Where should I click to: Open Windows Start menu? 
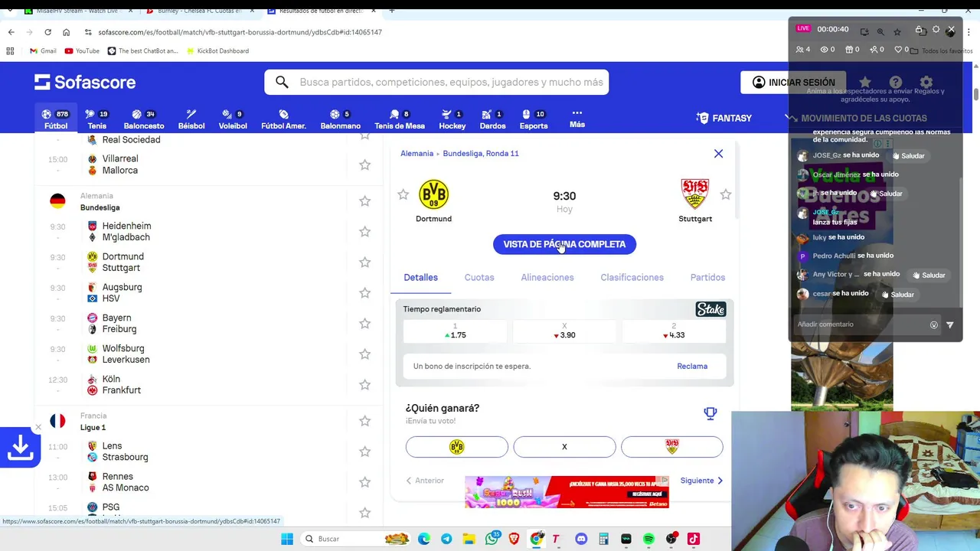(x=287, y=539)
